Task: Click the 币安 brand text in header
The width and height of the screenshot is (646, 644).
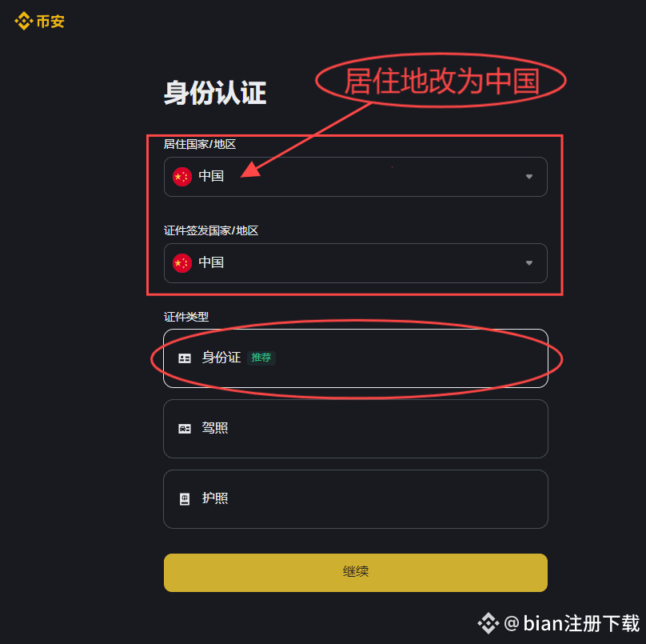Action: pos(50,22)
